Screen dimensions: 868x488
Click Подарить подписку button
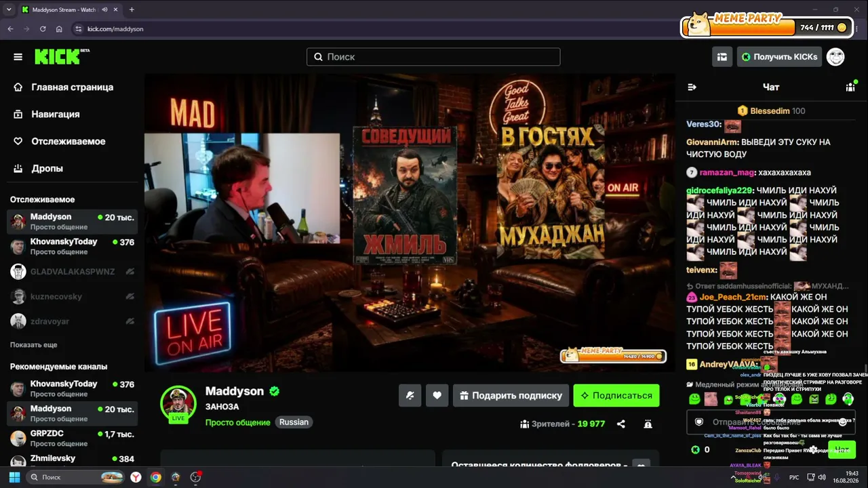coord(511,396)
